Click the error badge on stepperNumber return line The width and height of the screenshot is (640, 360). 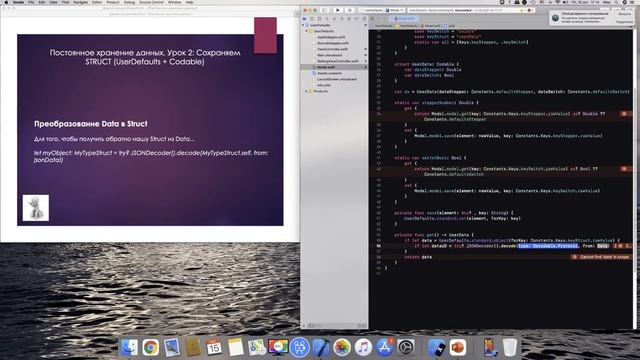[624, 114]
